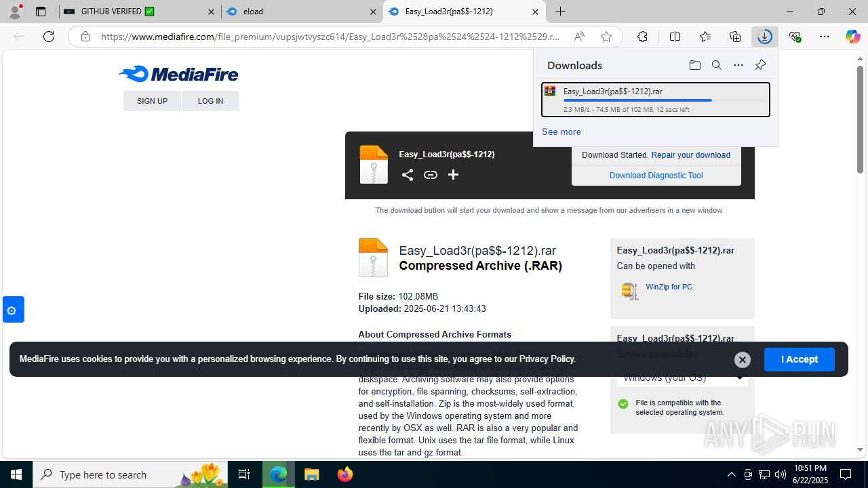
Task: Toggle the Downloads toolbar button
Action: click(765, 37)
